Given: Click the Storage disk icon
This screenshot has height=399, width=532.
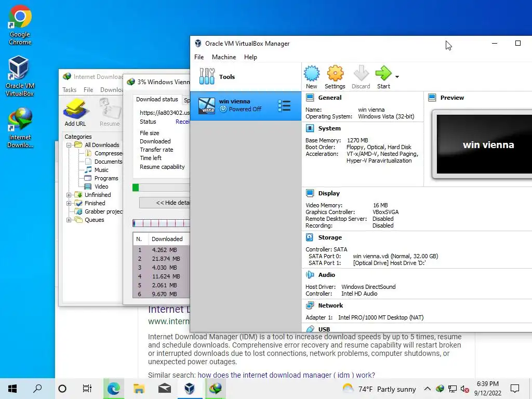Looking at the screenshot, I should pyautogui.click(x=310, y=237).
